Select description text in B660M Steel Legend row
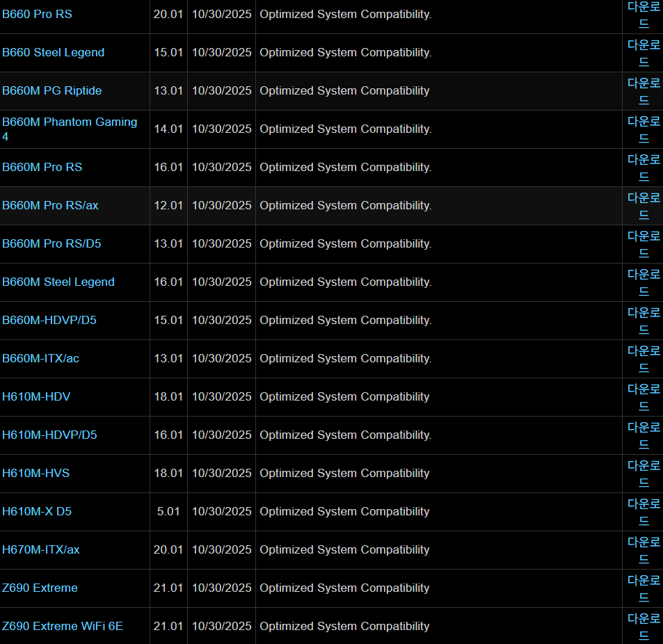 tap(346, 282)
